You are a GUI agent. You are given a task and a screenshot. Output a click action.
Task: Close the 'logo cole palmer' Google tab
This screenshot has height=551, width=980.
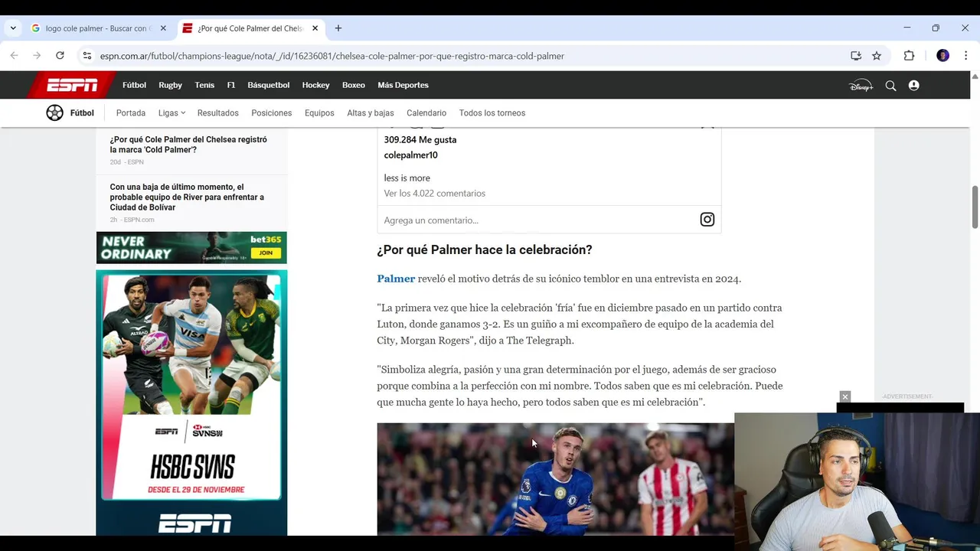pos(162,28)
